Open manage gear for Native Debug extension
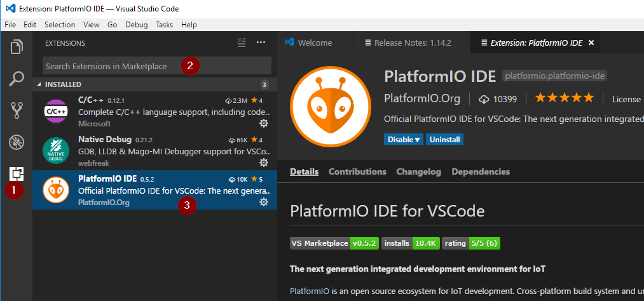 [x=264, y=163]
